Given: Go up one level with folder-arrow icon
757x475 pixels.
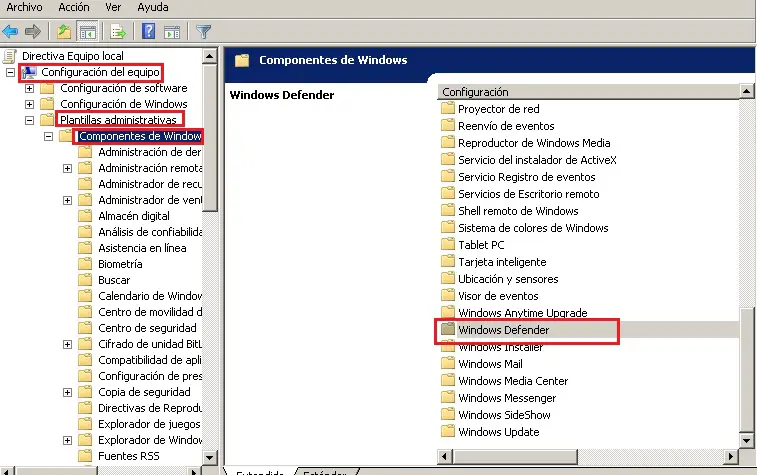Looking at the screenshot, I should coord(64,32).
